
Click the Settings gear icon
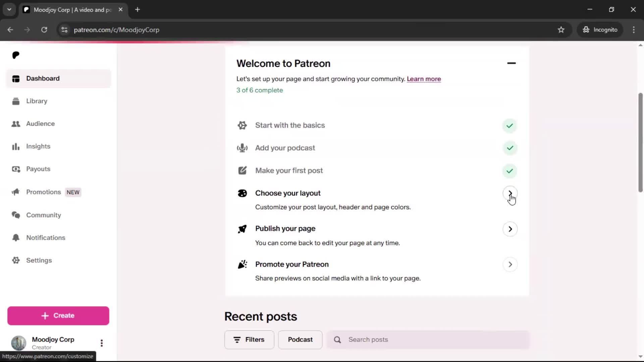pos(16,260)
